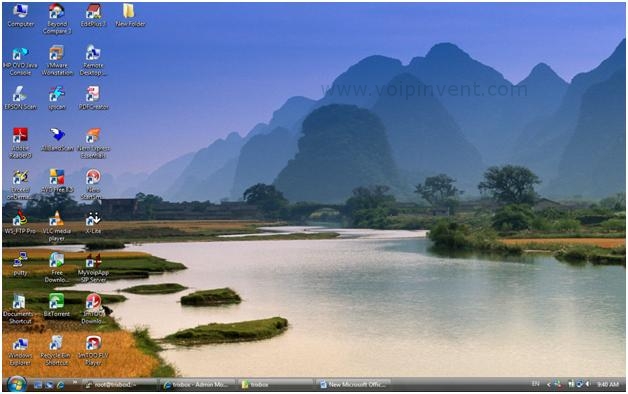Click the Recycle Bin Shortcut icon

pos(56,351)
